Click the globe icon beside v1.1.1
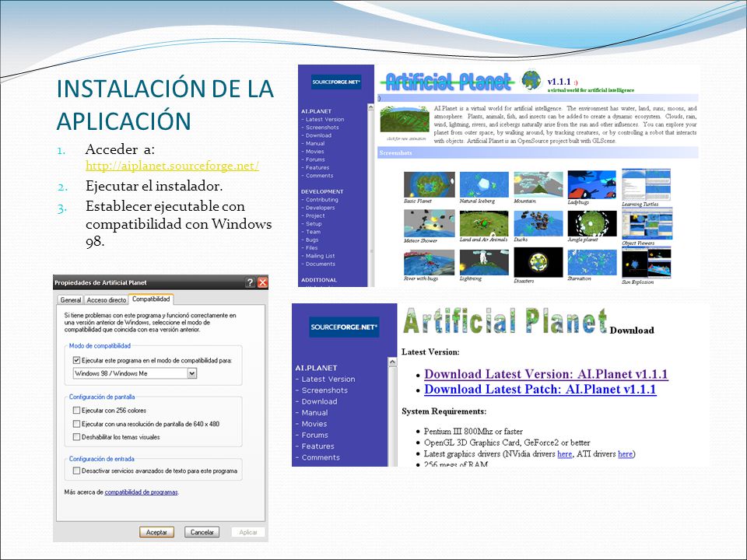The width and height of the screenshot is (747, 560). tap(531, 80)
